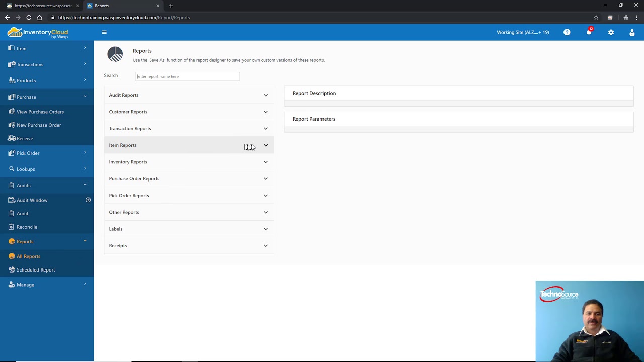Screen dimensions: 644x362
Task: Click the Reconcile clipboard icon
Action: tap(12, 227)
